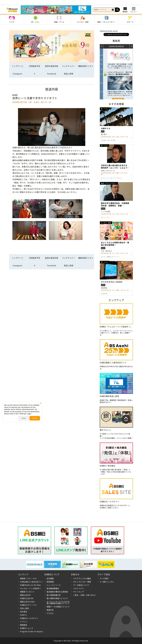Open footer マルチチャンネル編成 link
Image resolution: width=142 pixels, height=644 pixels.
pos(82,579)
